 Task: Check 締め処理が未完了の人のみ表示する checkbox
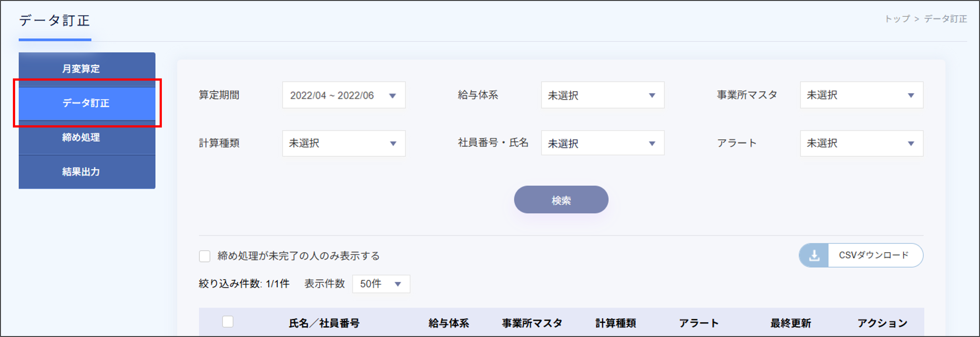[x=205, y=256]
